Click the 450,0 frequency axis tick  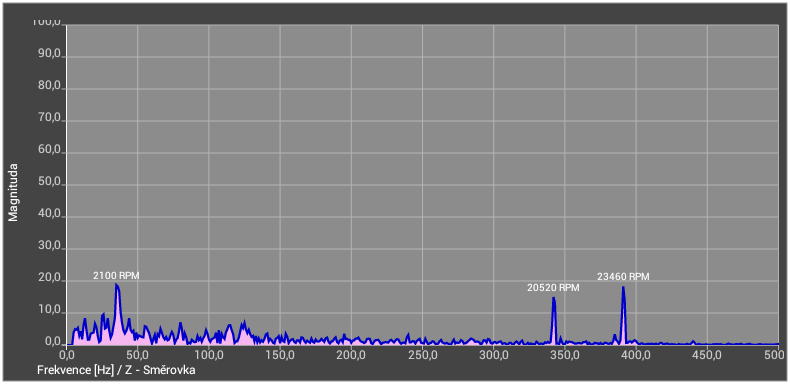point(707,355)
